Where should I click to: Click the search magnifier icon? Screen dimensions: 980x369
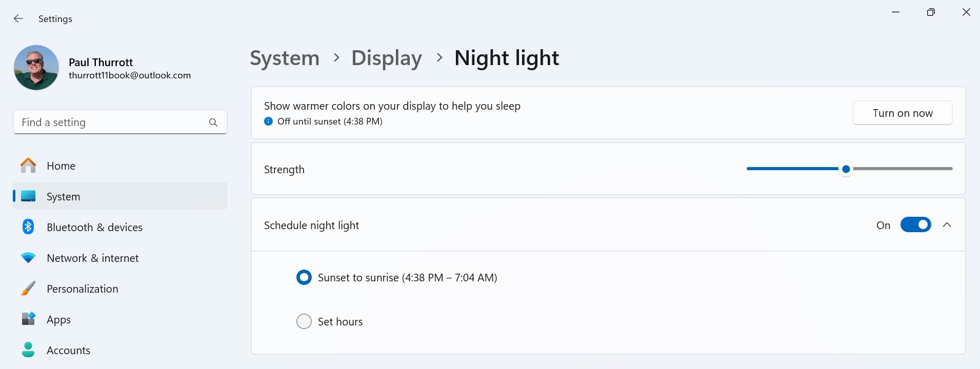(x=213, y=122)
